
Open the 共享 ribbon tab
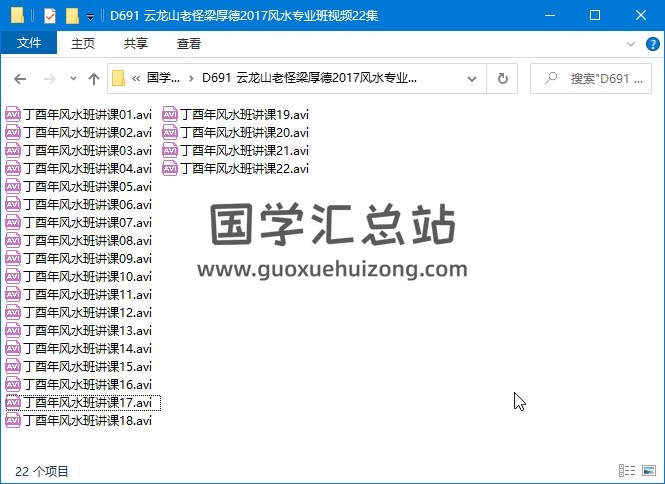click(x=136, y=43)
